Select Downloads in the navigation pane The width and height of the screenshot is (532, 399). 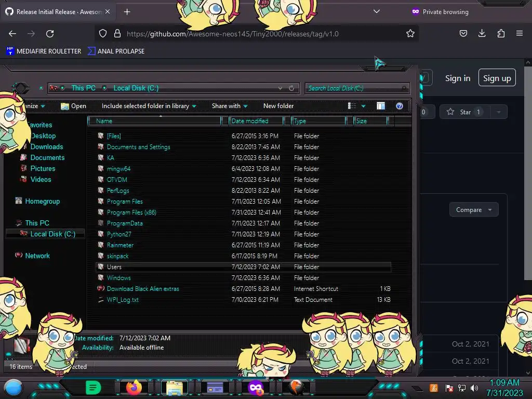(46, 147)
